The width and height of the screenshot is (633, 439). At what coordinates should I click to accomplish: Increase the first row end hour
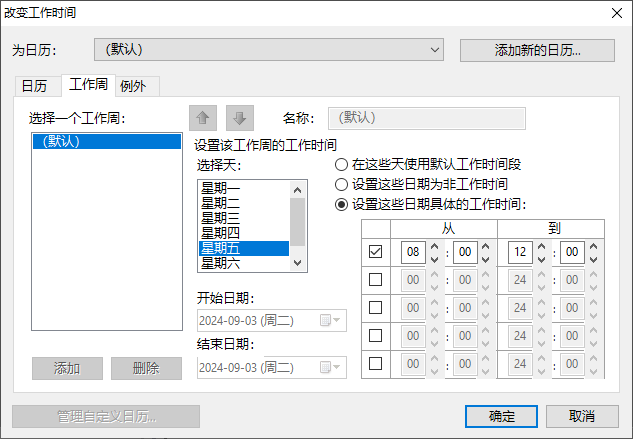pyautogui.click(x=541, y=247)
